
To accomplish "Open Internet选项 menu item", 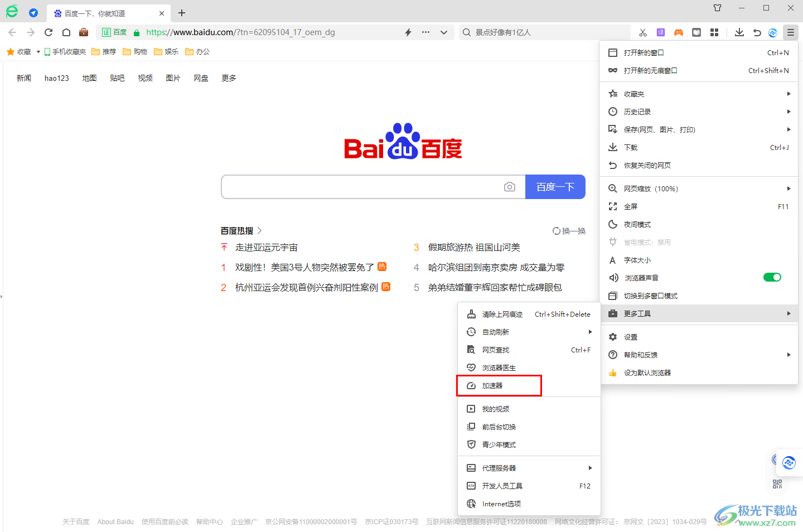I will click(x=529, y=504).
